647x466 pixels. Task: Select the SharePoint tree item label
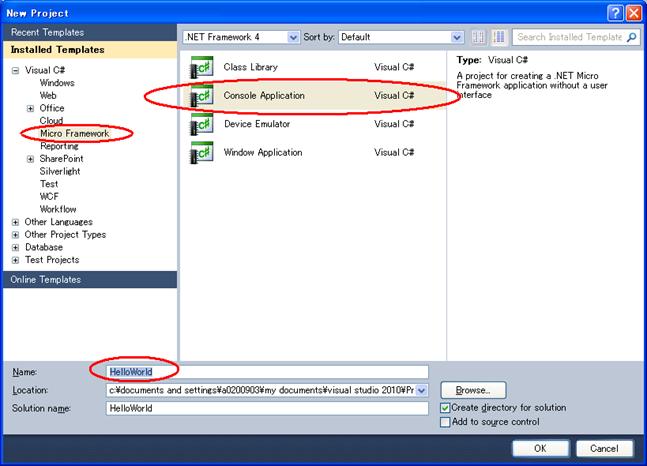pos(61,159)
